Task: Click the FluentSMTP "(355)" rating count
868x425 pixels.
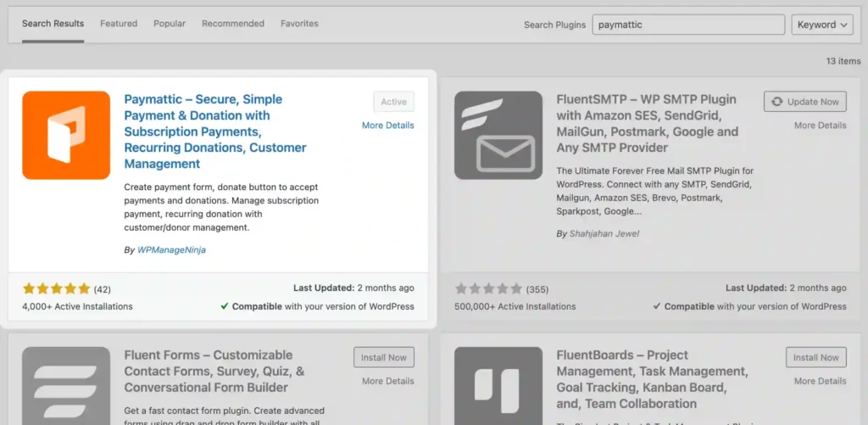Action: point(537,289)
